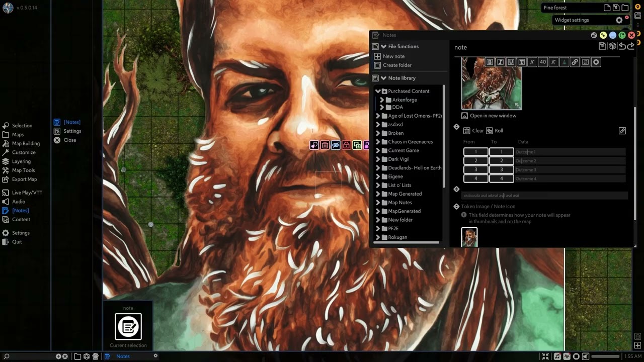Collapse the Note library section
The height and width of the screenshot is (362, 644).
[383, 78]
